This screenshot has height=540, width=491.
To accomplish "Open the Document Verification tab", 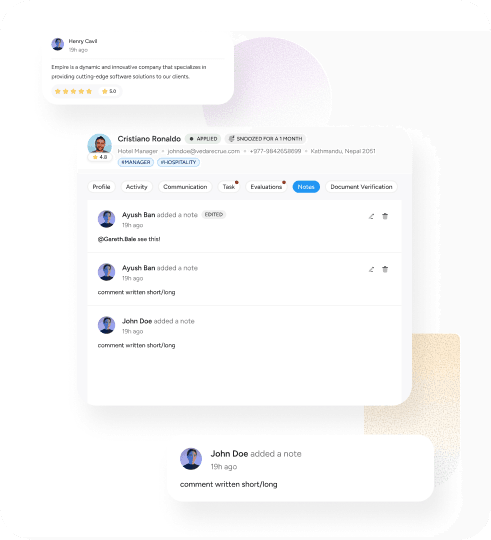I will point(361,187).
